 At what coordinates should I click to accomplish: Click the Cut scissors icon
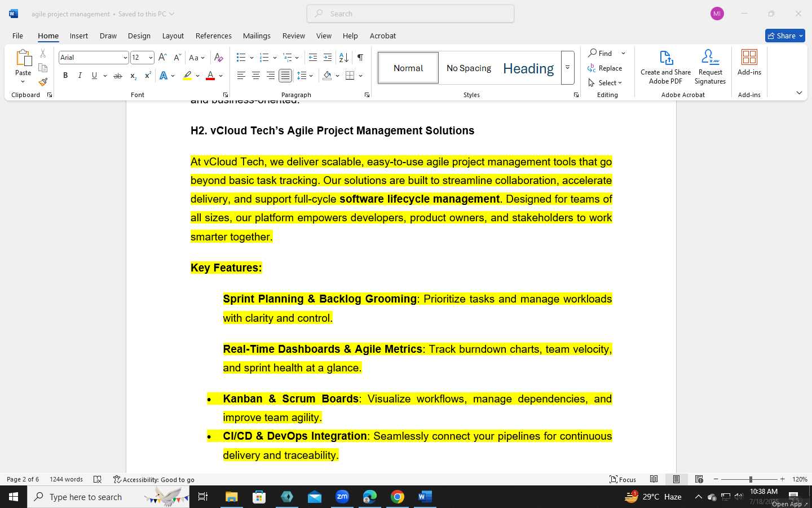click(x=43, y=54)
